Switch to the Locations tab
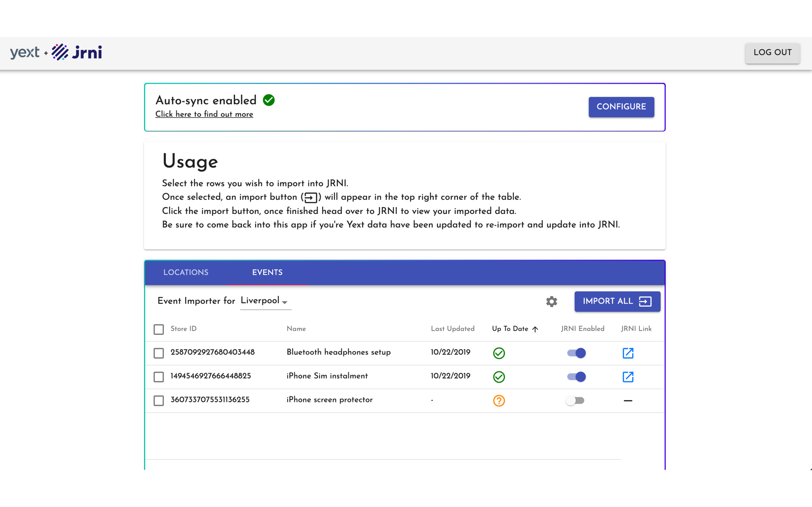812x507 pixels. (x=186, y=273)
